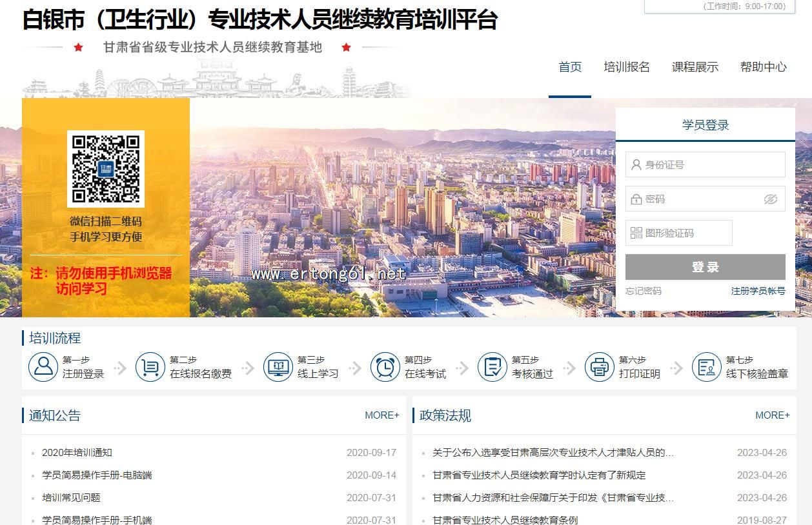Click the 在线考试 alarm clock icon
The image size is (812, 525).
[385, 367]
